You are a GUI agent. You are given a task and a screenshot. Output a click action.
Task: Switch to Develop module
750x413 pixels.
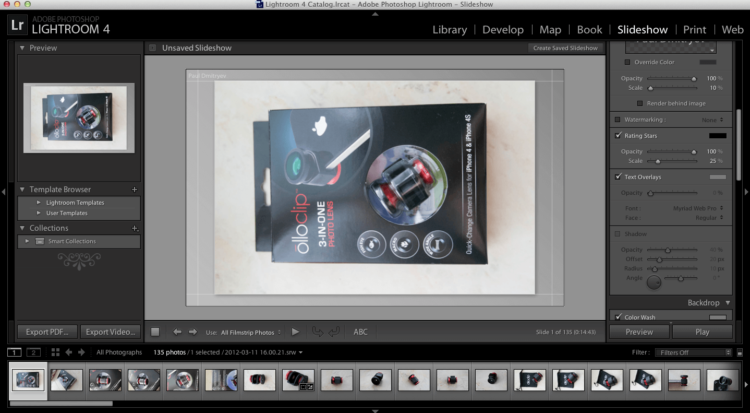click(503, 30)
